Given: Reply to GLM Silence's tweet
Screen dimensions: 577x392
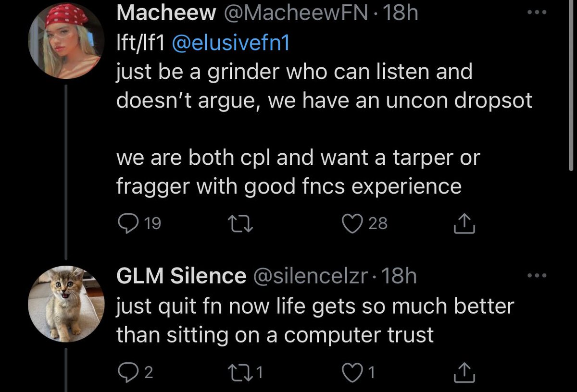Looking at the screenshot, I should [x=126, y=373].
